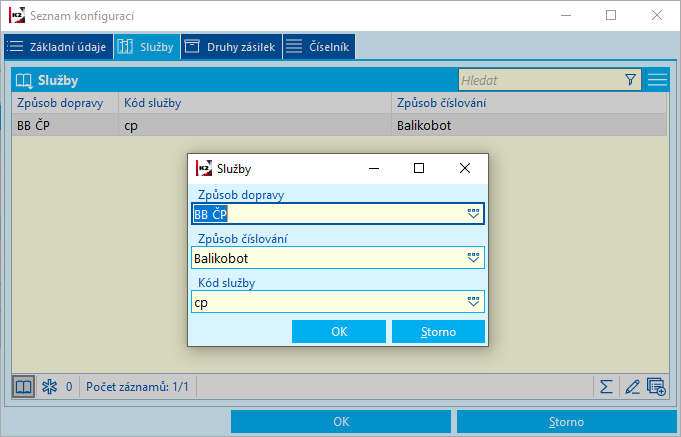Click Počet záznamů: 1/1 status text
This screenshot has height=437, width=681.
pyautogui.click(x=137, y=387)
